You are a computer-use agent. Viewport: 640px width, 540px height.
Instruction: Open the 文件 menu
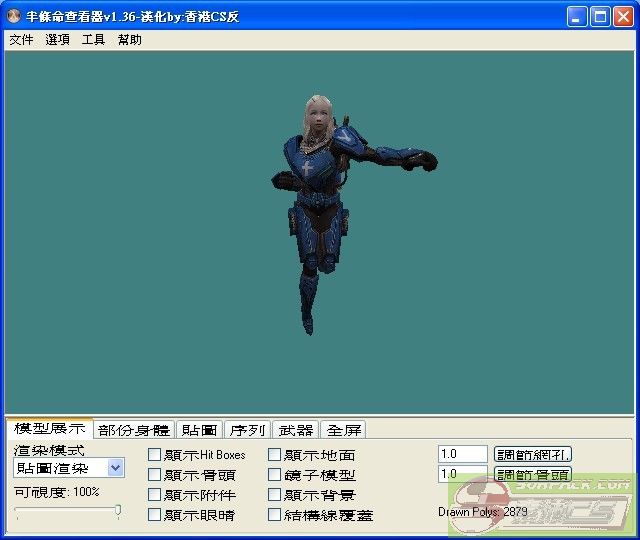point(21,40)
